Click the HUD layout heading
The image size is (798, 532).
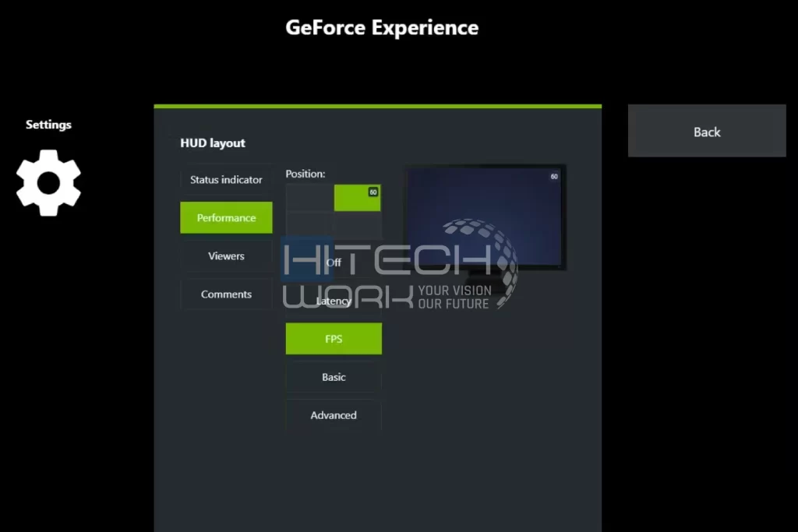coord(212,143)
